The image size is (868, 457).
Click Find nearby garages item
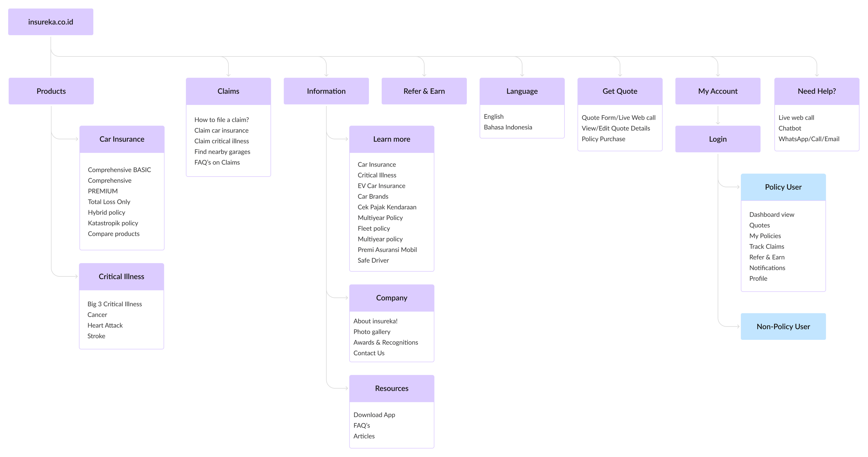click(x=222, y=152)
